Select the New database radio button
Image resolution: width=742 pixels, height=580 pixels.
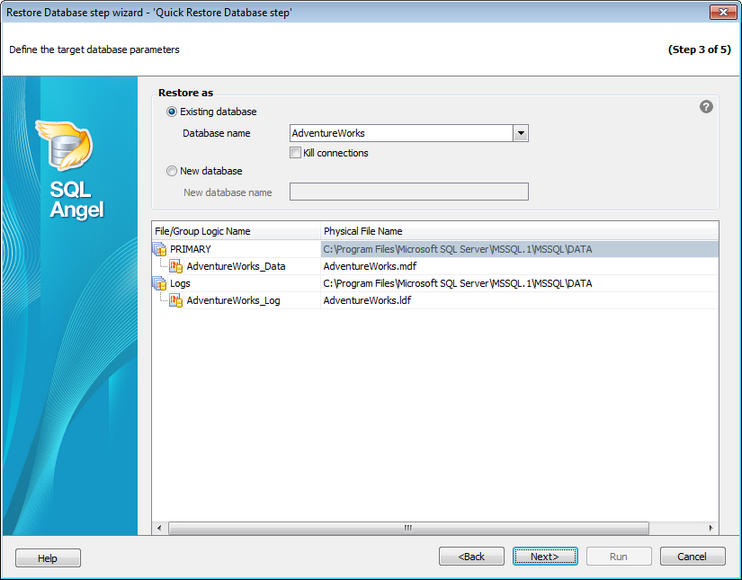(x=171, y=171)
